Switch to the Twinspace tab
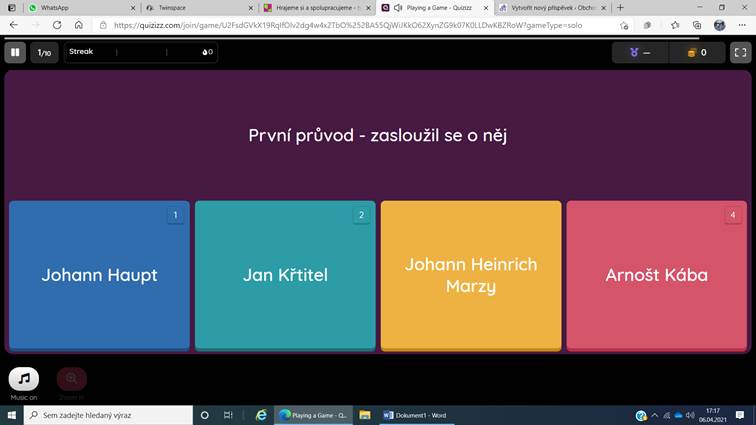756x425 pixels. [x=200, y=8]
